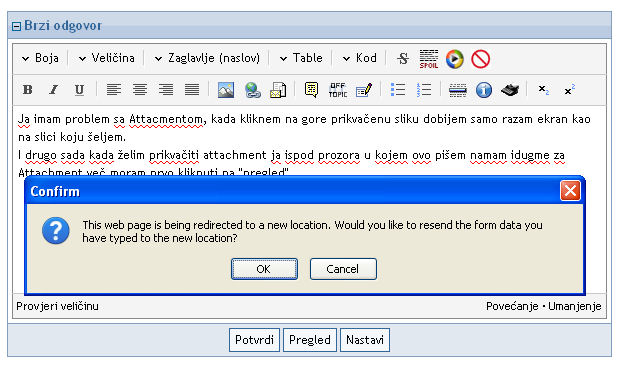Viewport: 620px width, 365px height.
Task: Toggle underline text formatting
Action: point(79,90)
